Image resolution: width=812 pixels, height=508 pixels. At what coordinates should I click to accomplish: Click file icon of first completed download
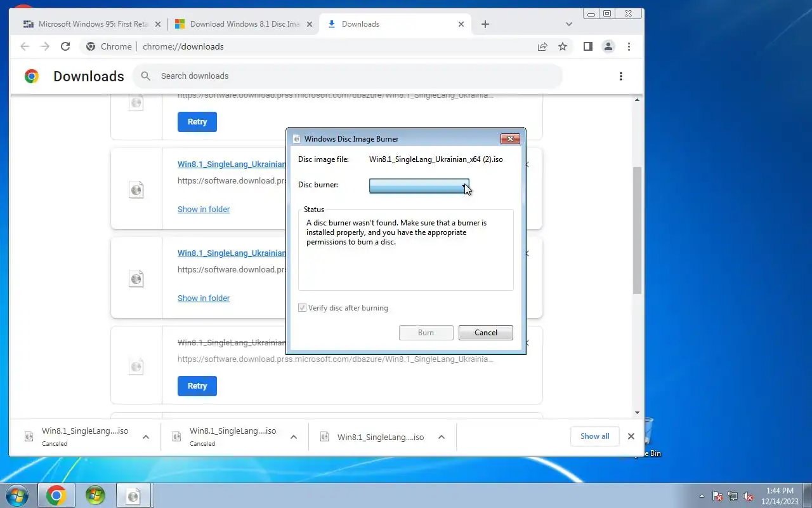(x=136, y=190)
